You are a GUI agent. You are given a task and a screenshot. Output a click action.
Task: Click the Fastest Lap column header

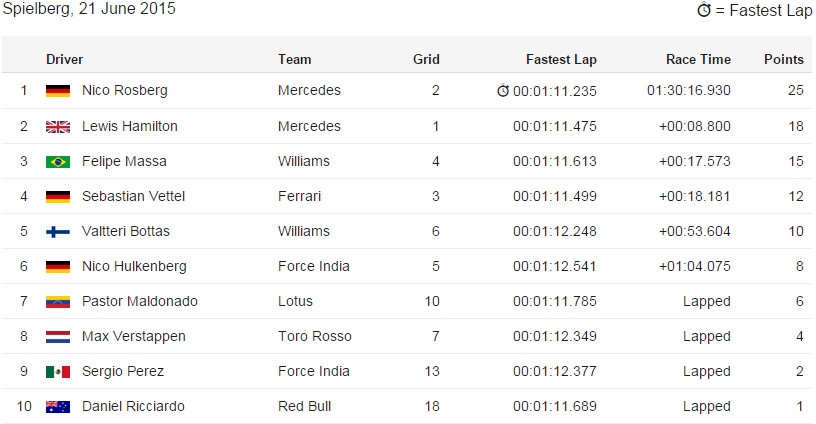point(561,59)
